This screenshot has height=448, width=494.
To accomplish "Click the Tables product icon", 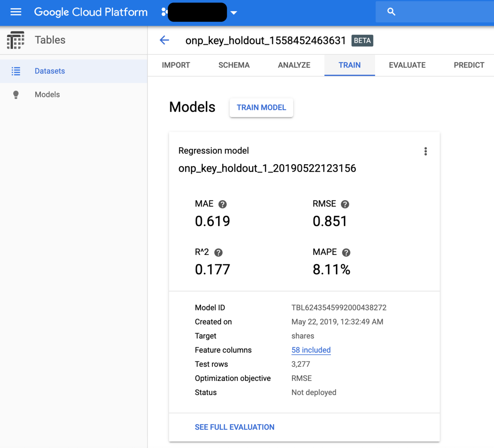I will pyautogui.click(x=16, y=40).
